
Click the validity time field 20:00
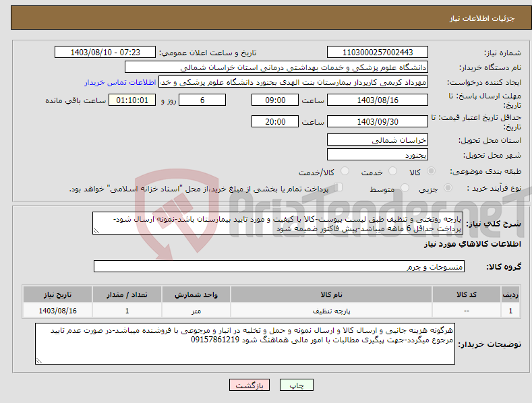coord(275,121)
